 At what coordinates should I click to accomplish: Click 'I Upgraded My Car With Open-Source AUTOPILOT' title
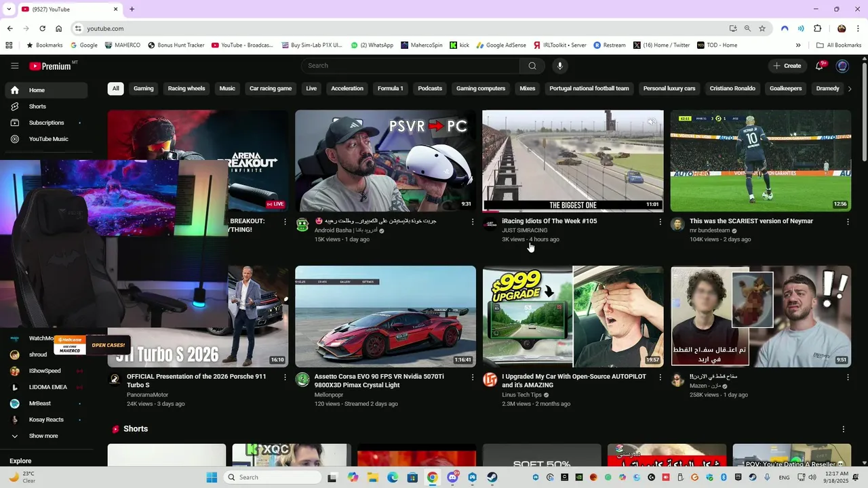[573, 381]
